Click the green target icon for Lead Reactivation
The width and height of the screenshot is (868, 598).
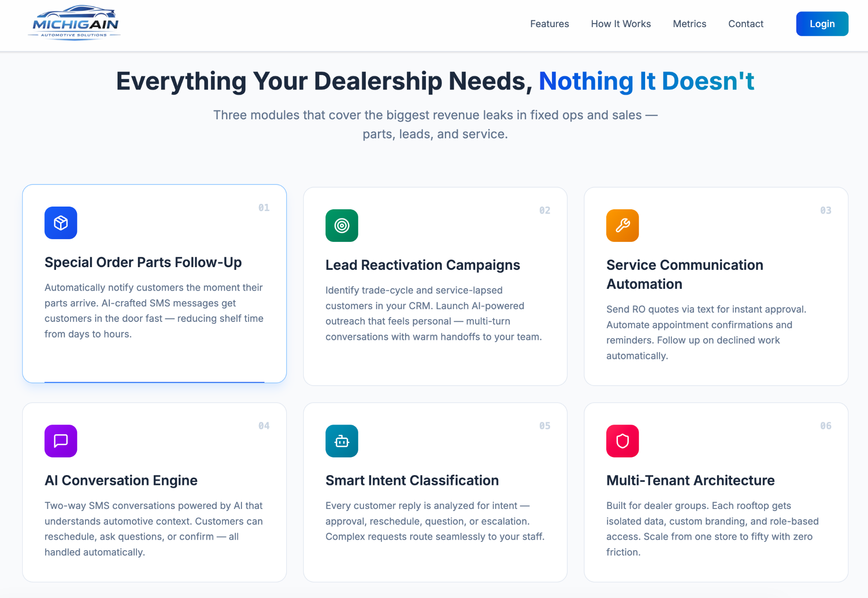click(342, 226)
